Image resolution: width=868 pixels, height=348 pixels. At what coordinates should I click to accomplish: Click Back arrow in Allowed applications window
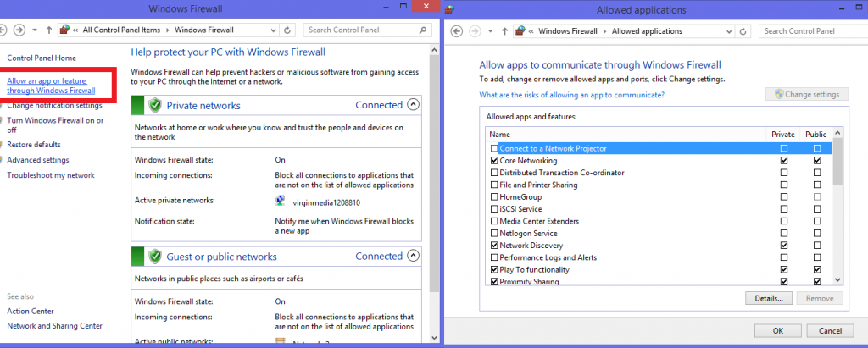[457, 31]
